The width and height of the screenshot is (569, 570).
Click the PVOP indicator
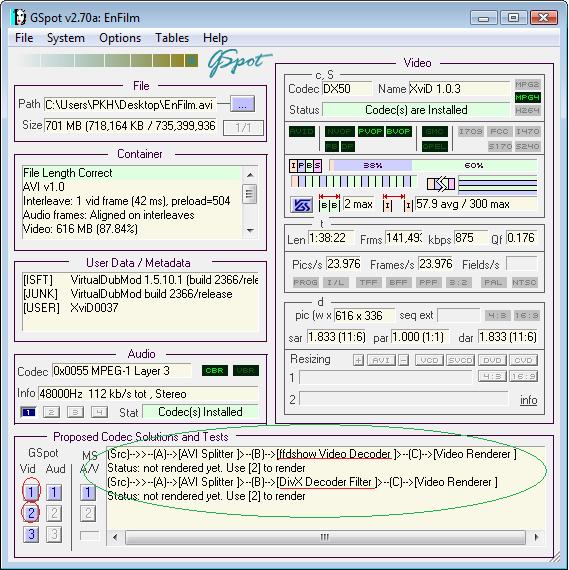[x=370, y=131]
